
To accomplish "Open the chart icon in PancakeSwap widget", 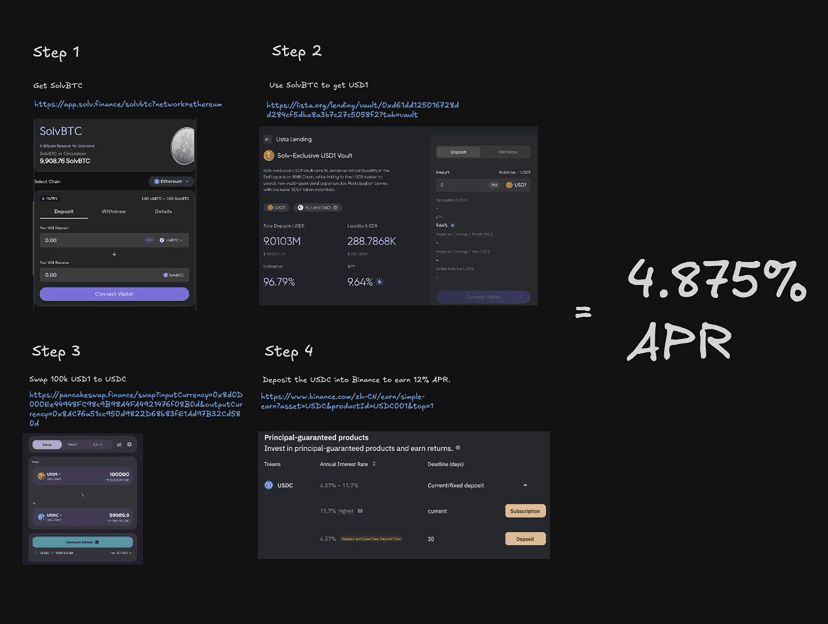I will pyautogui.click(x=119, y=445).
